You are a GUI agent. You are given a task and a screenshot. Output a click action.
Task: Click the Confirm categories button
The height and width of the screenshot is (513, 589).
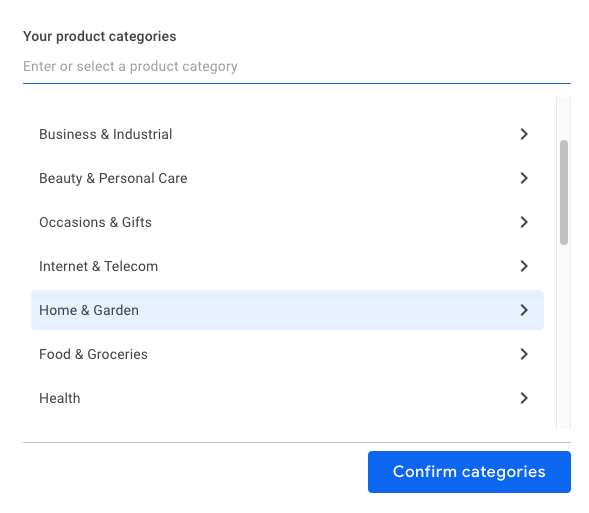coord(469,472)
